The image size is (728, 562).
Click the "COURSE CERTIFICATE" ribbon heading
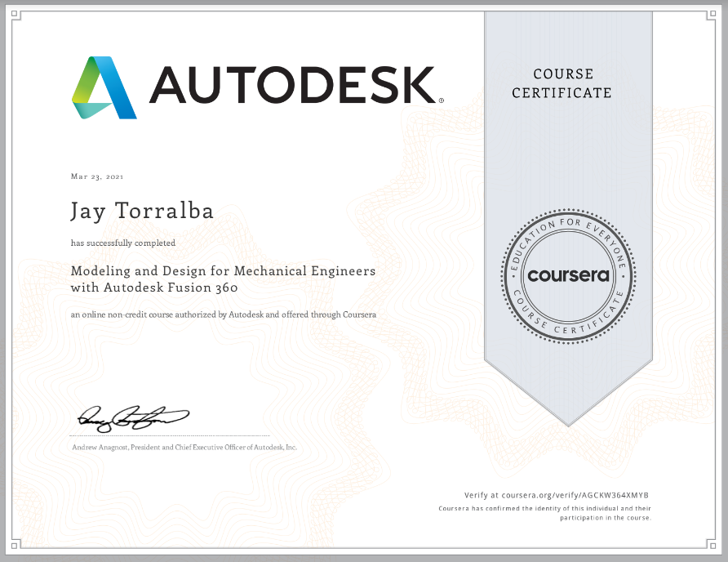pos(562,83)
